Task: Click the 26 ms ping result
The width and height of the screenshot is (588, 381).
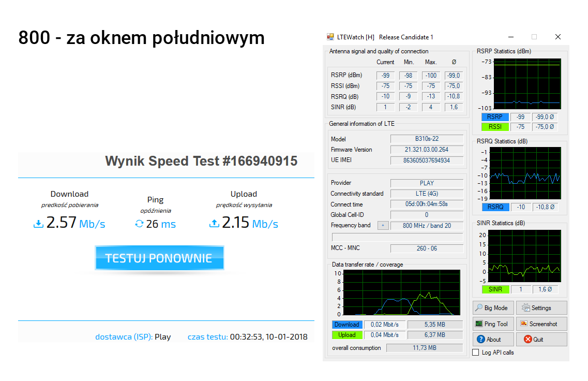Action: [161, 224]
